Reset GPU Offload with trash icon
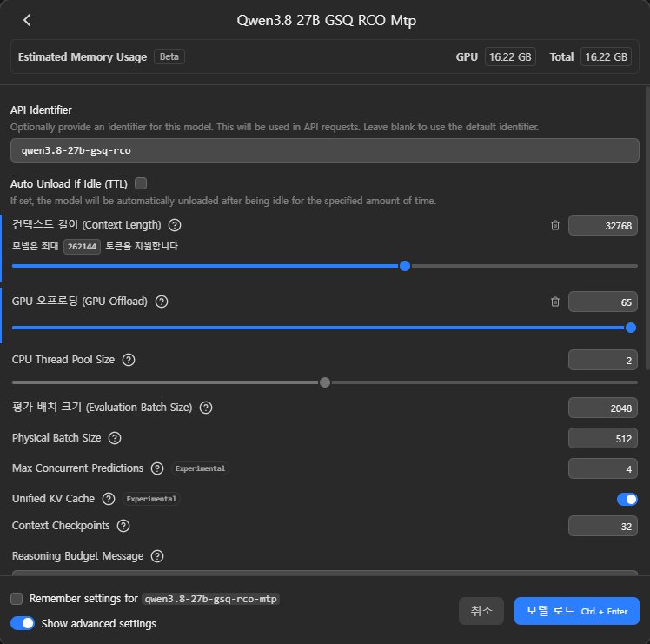 click(x=555, y=302)
